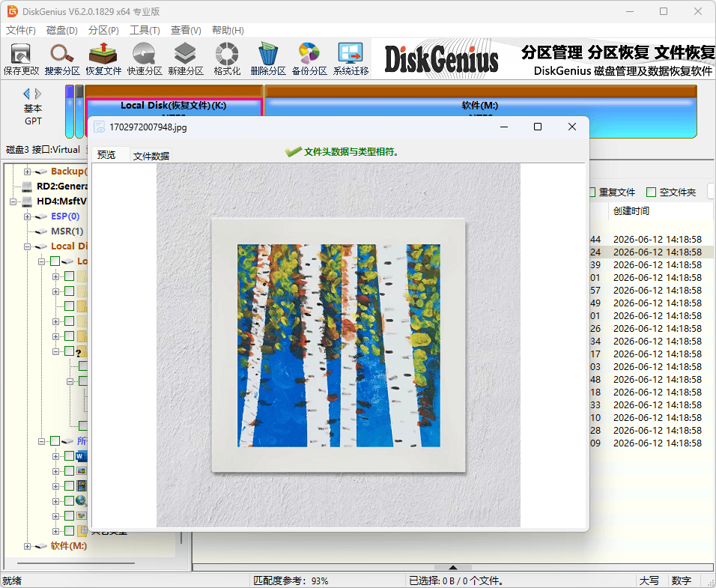Click the 匹配度参考: 93% status text
The height and width of the screenshot is (588, 716).
[x=291, y=581]
